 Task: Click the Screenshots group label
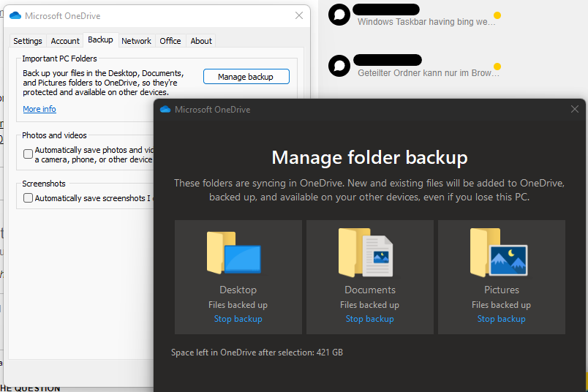44,184
